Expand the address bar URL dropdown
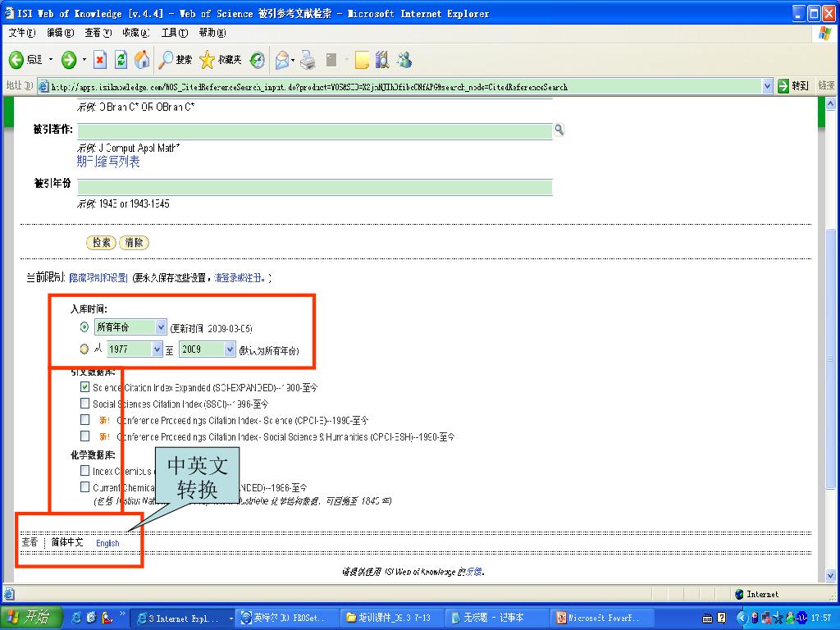840x630 pixels. (767, 86)
